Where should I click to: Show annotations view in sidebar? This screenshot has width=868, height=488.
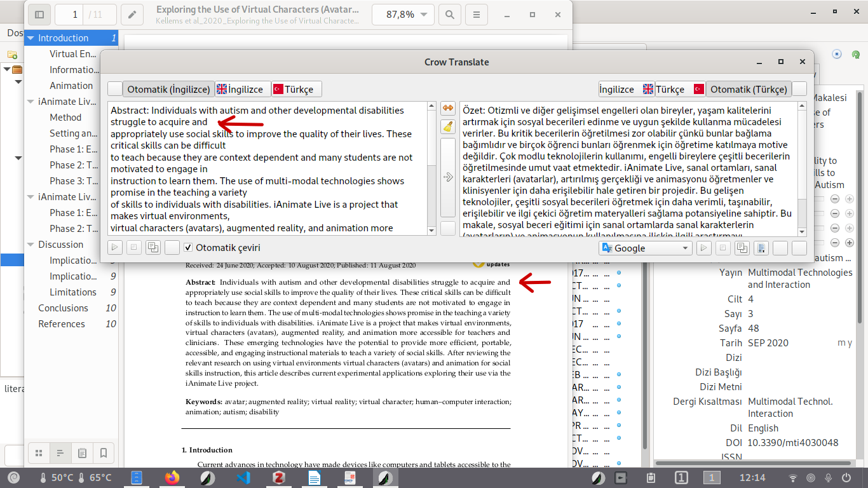coord(82,453)
